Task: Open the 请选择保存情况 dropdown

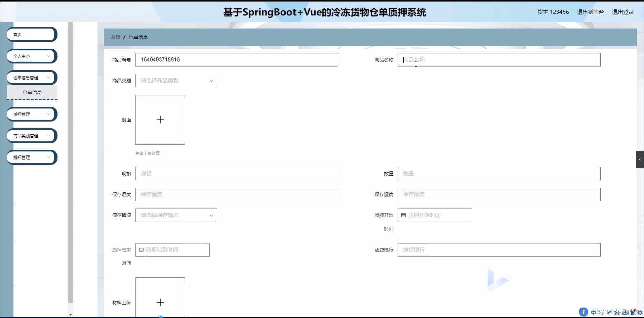Action: (176, 215)
